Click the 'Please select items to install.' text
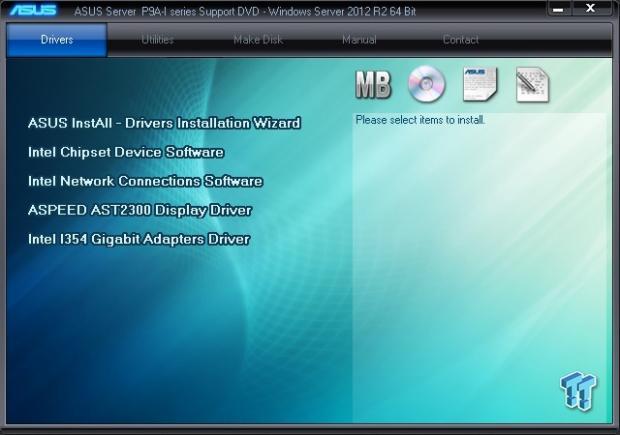The image size is (620, 435). (x=420, y=120)
